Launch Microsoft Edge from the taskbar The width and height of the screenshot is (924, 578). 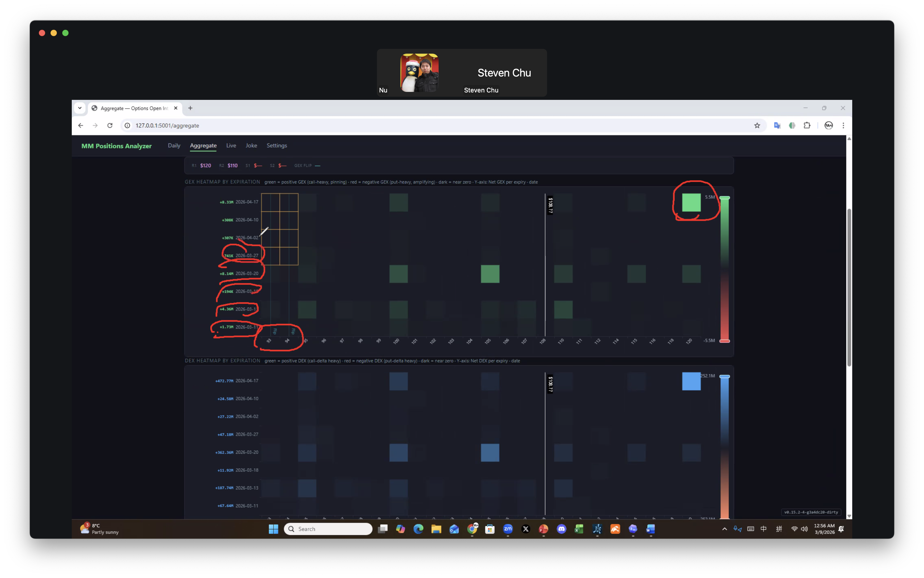pos(418,529)
